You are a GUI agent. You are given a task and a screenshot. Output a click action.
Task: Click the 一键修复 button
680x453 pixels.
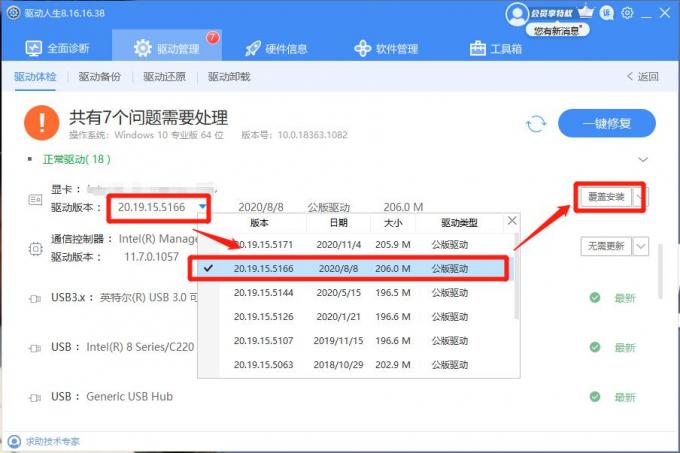click(x=607, y=124)
